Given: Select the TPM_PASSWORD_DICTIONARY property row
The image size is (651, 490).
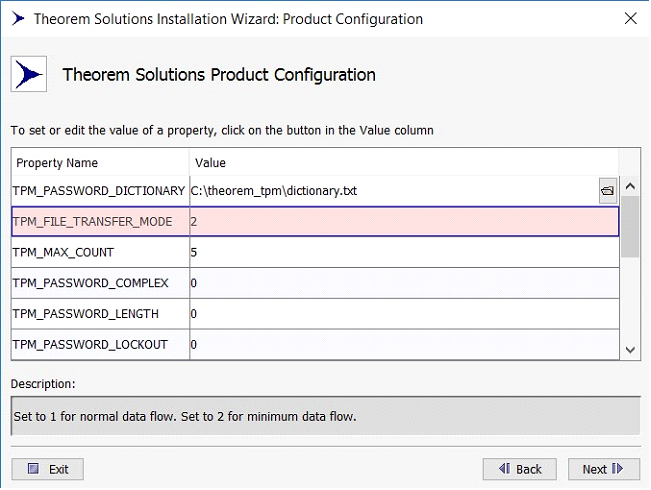Looking at the screenshot, I should coord(100,190).
